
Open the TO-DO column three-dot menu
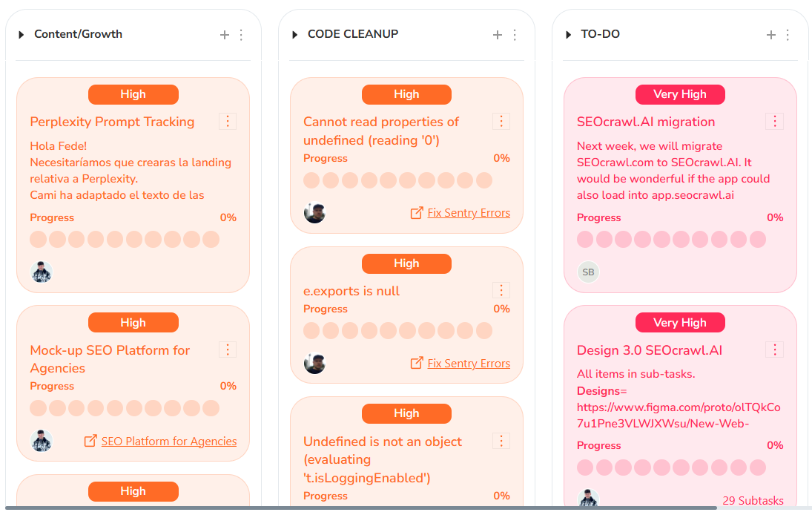point(788,34)
